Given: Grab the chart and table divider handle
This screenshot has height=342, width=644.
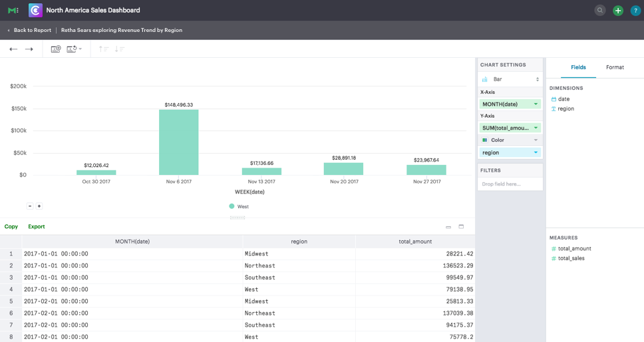Looking at the screenshot, I should 238,218.
